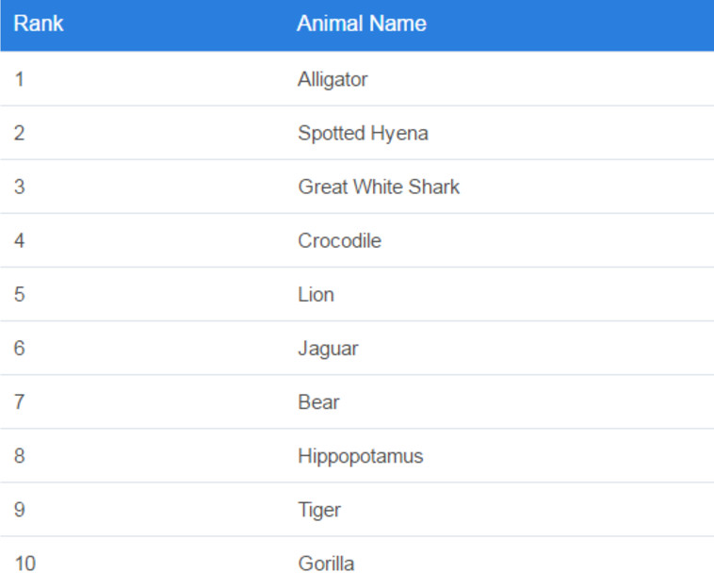Image resolution: width=714 pixels, height=588 pixels.
Task: Click rank number 10 cell
Action: (x=25, y=563)
